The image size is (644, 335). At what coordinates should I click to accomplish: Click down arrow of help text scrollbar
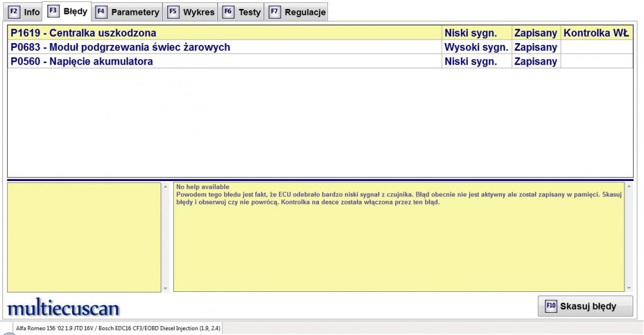(629, 289)
